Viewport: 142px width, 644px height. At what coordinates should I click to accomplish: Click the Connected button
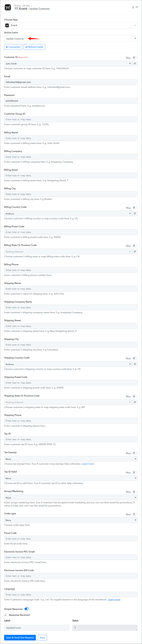tap(13, 47)
